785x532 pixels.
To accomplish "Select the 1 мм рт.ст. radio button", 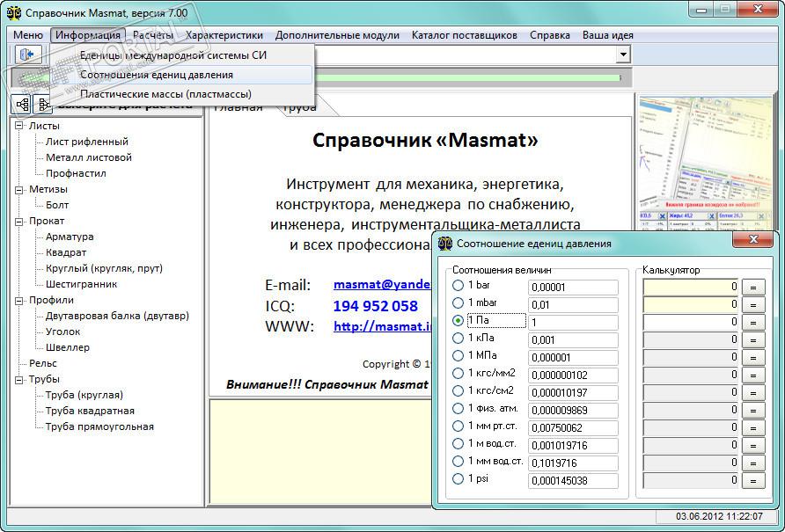I will (x=458, y=426).
